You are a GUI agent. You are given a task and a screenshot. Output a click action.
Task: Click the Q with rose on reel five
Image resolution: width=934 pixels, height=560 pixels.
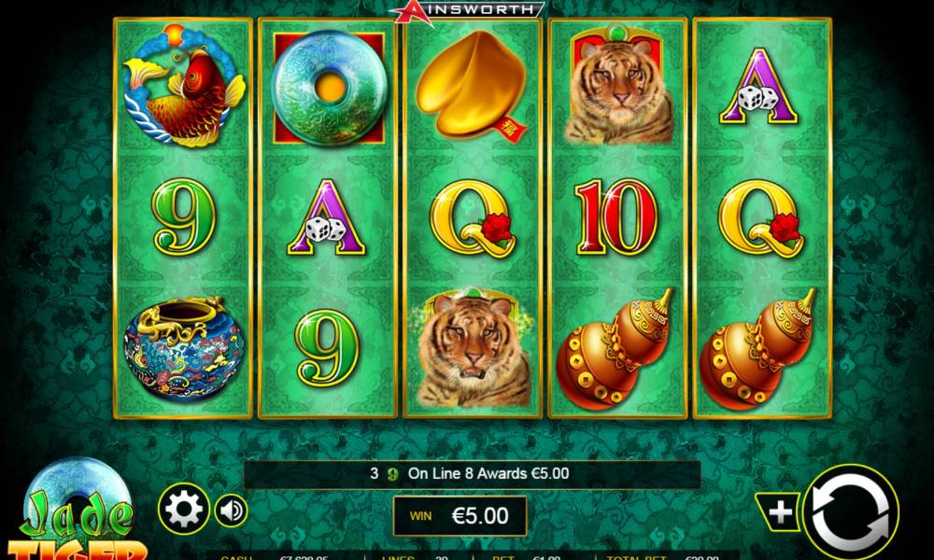pos(761,217)
